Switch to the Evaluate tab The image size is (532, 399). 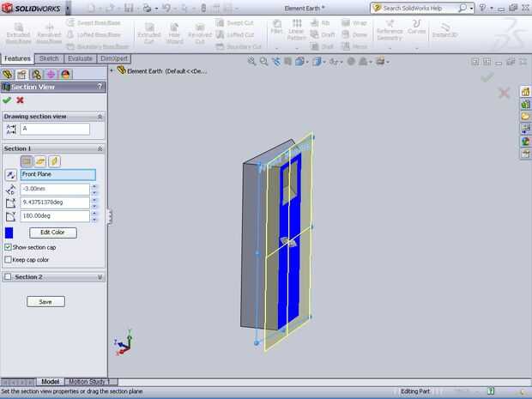click(x=80, y=58)
